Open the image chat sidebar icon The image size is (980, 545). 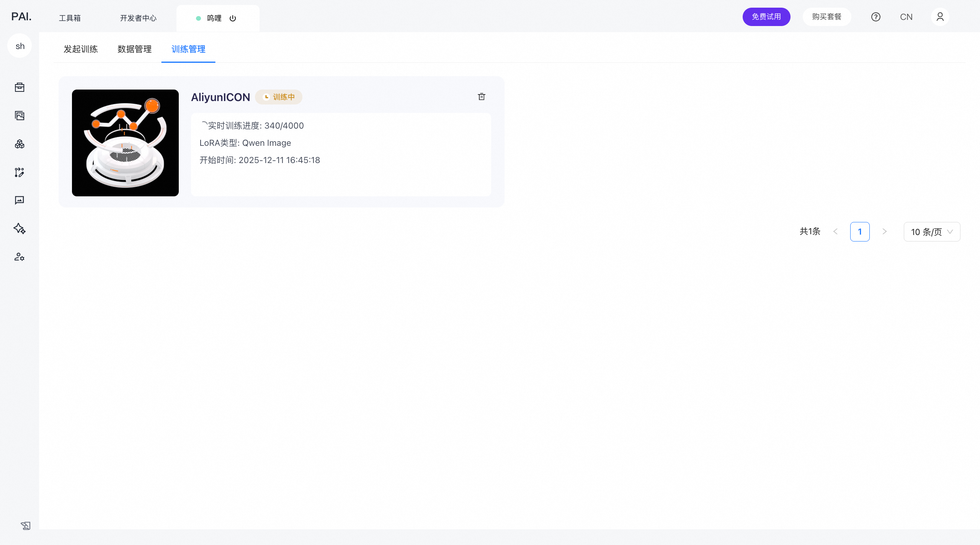20,200
